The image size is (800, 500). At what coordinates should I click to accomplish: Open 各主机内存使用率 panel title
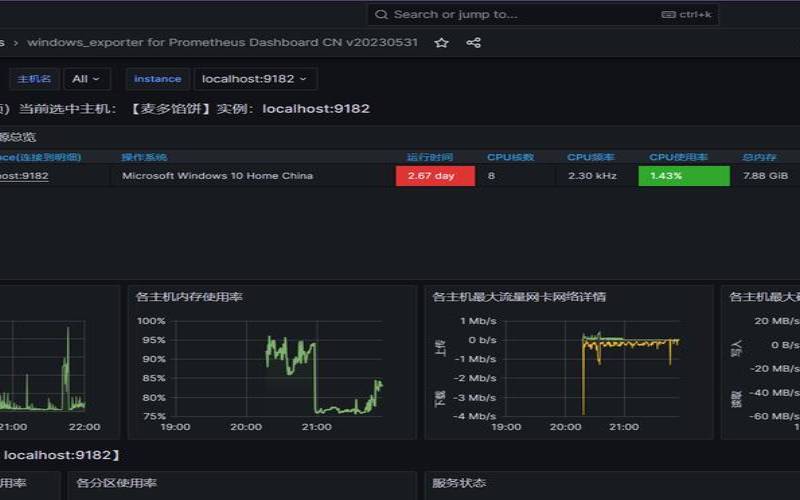[189, 297]
